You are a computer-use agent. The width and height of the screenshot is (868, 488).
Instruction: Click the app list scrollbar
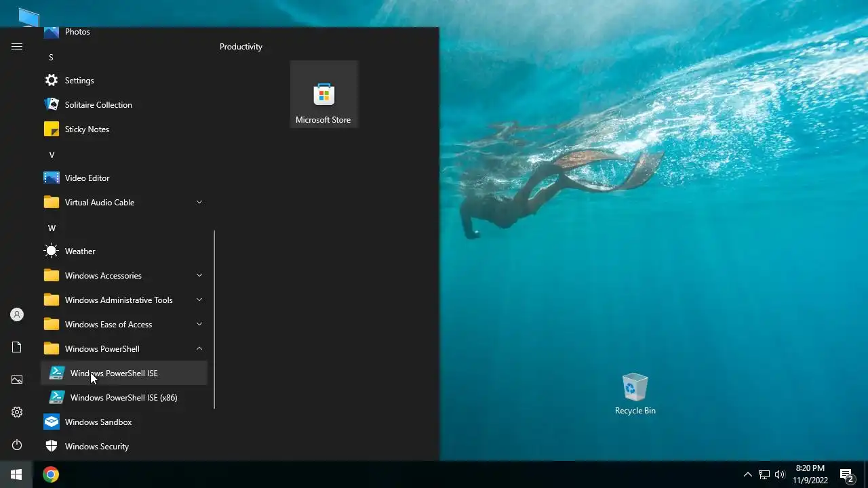coord(214,319)
